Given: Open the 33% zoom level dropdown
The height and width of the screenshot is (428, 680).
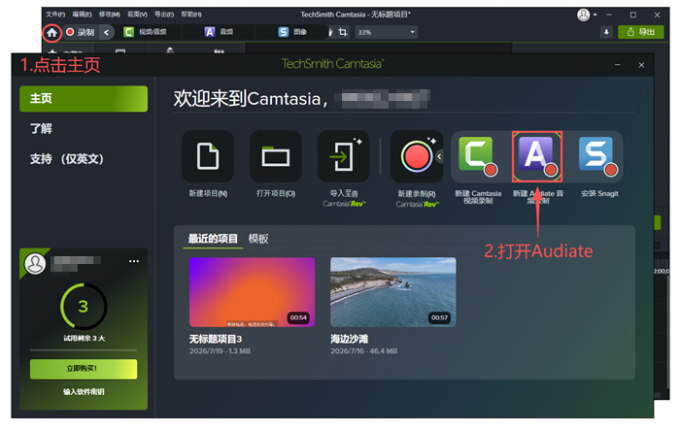Looking at the screenshot, I should click(x=386, y=32).
